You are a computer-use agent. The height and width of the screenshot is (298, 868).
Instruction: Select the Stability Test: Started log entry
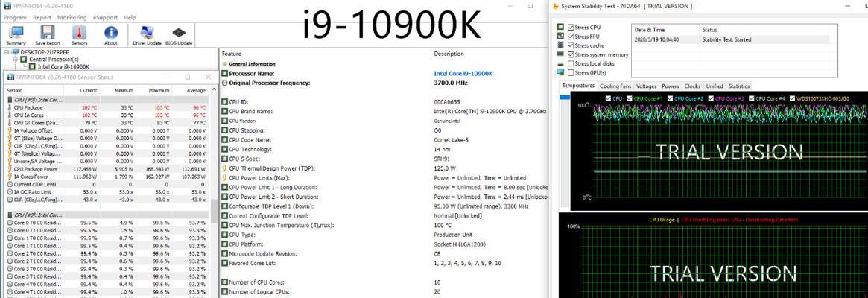tap(730, 39)
